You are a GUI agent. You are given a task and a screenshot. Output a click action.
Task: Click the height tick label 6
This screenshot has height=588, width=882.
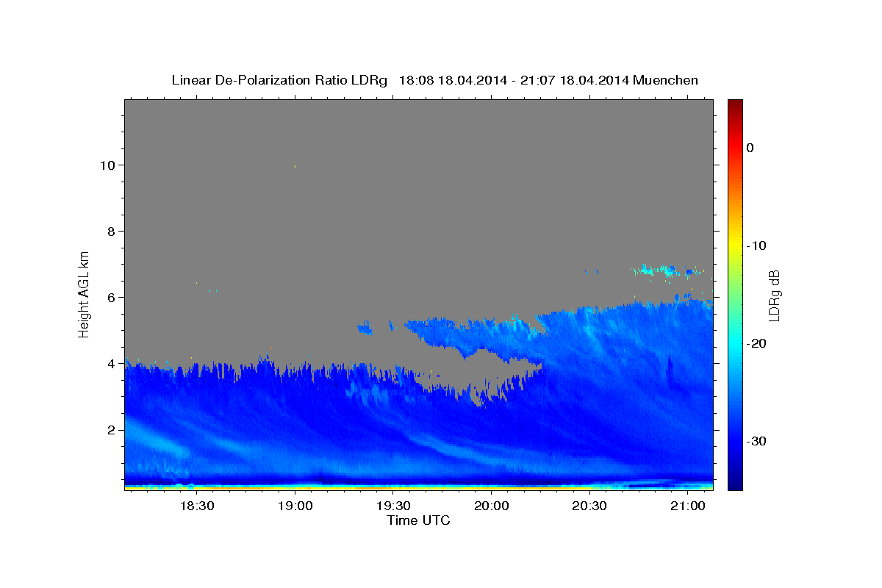[112, 297]
